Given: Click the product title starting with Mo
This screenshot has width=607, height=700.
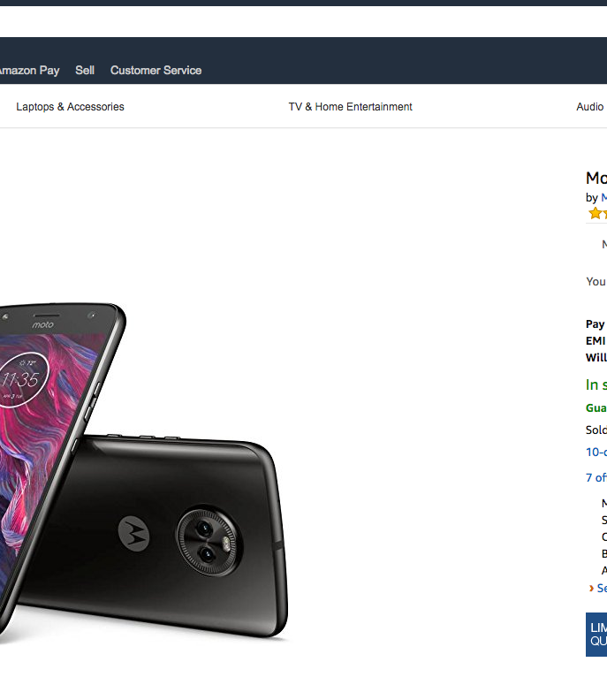Looking at the screenshot, I should pos(596,178).
